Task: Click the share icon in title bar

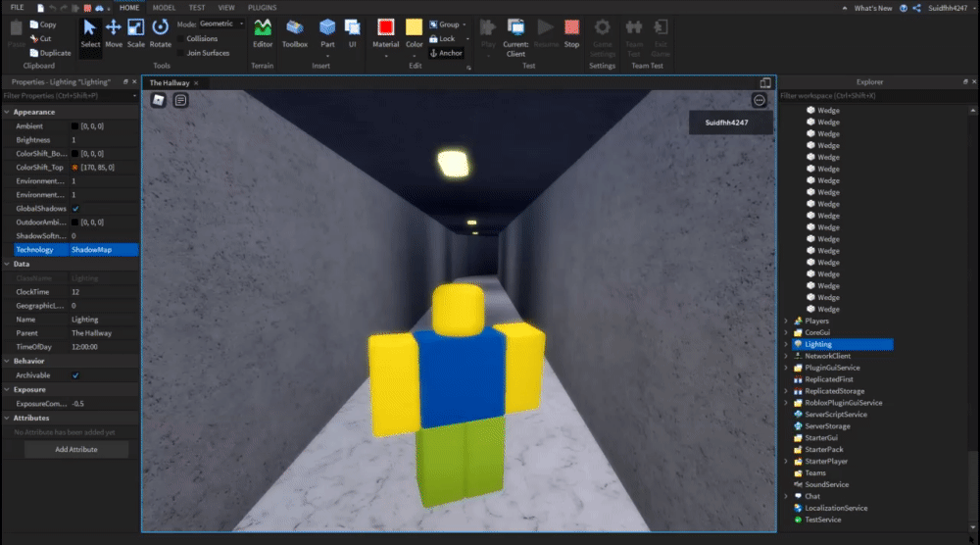Action: (916, 8)
